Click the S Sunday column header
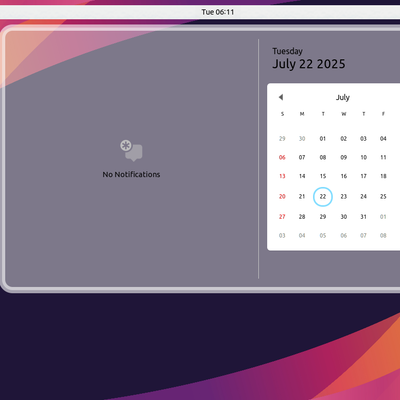This screenshot has width=400, height=400. coord(282,114)
